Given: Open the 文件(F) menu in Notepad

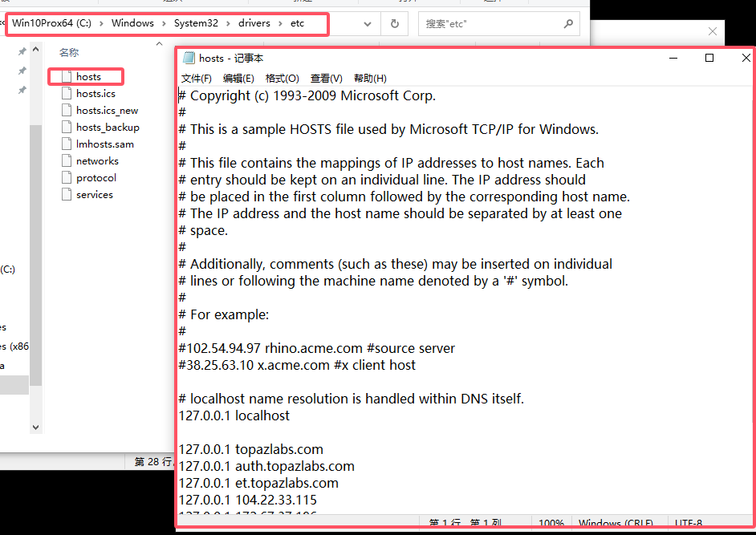Looking at the screenshot, I should tap(197, 79).
